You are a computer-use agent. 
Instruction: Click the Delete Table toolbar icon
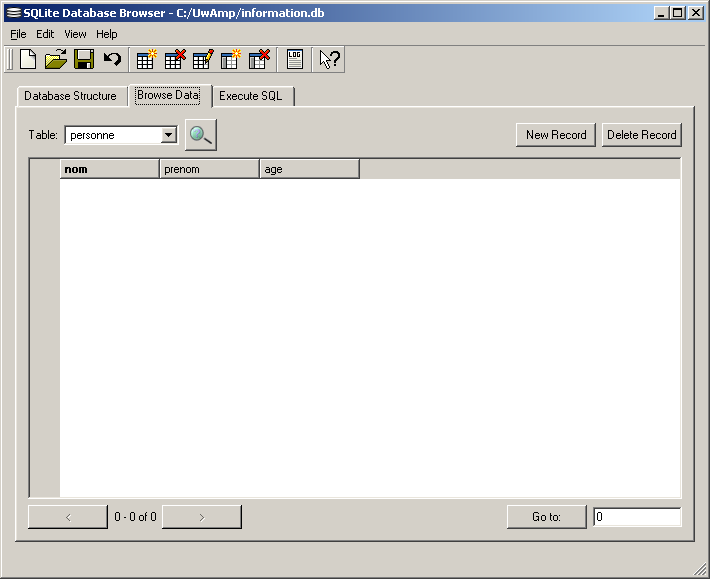point(175,60)
